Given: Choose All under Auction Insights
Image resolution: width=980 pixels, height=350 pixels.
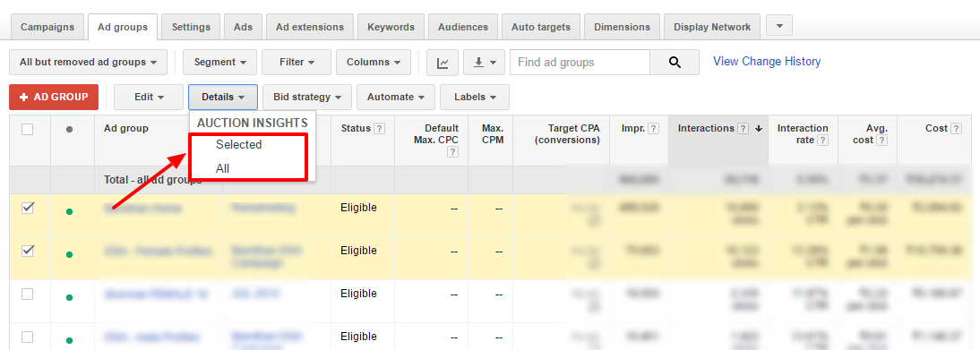Looking at the screenshot, I should [x=222, y=168].
